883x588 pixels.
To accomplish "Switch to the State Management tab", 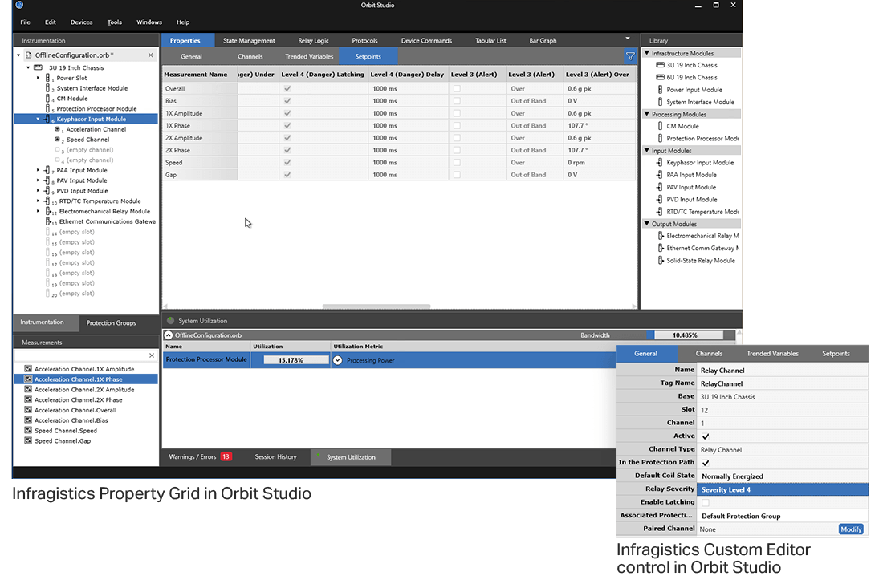I will click(x=249, y=41).
